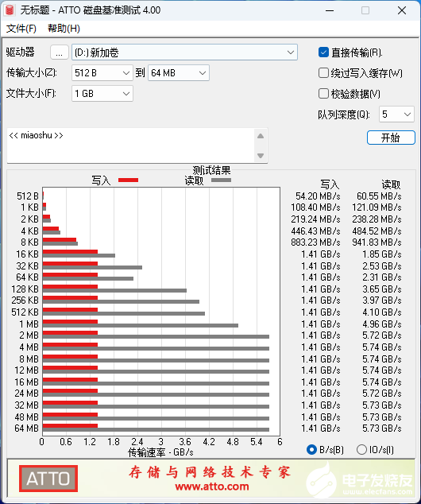421x504 pixels.
Task: Click the 4.96 GB/s read value
Action: click(x=382, y=324)
